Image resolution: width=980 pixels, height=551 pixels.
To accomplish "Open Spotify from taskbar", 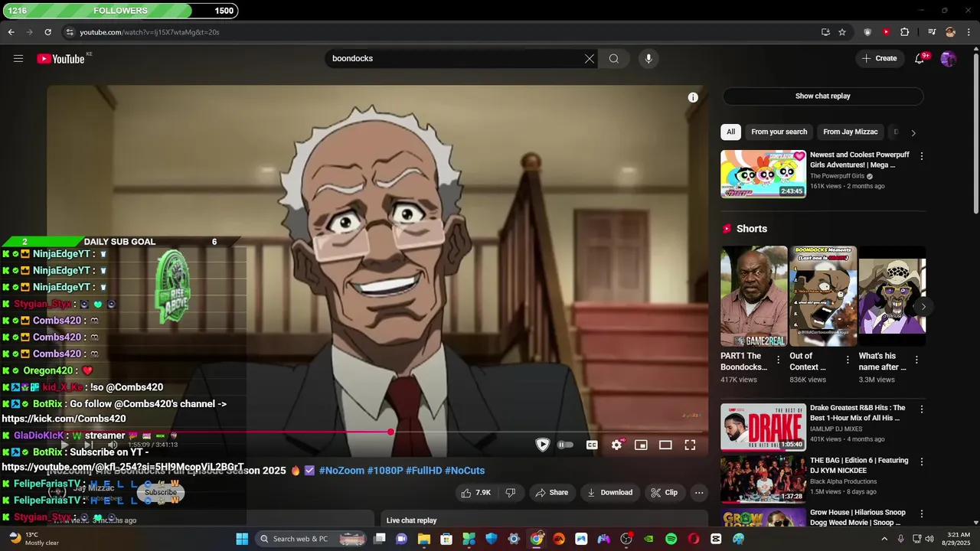I will 671,539.
